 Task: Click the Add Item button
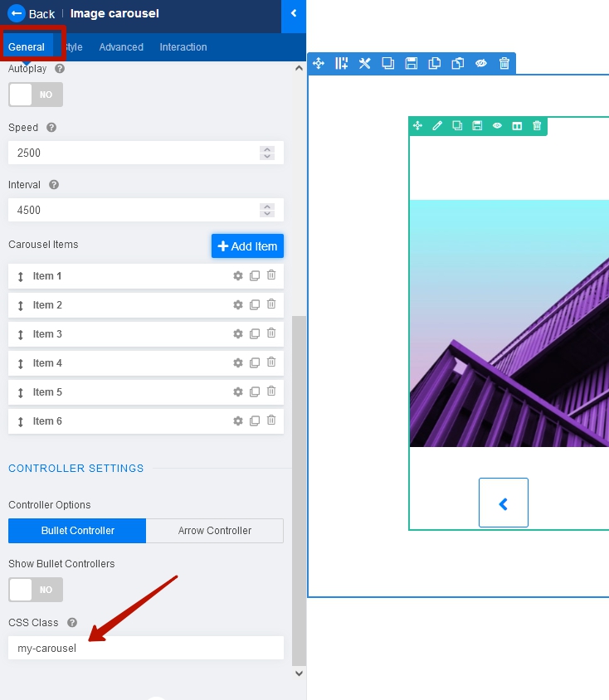click(247, 246)
